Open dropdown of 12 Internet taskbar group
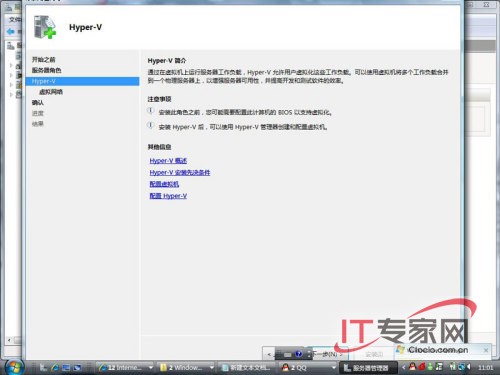The image size is (500, 375). (x=151, y=367)
